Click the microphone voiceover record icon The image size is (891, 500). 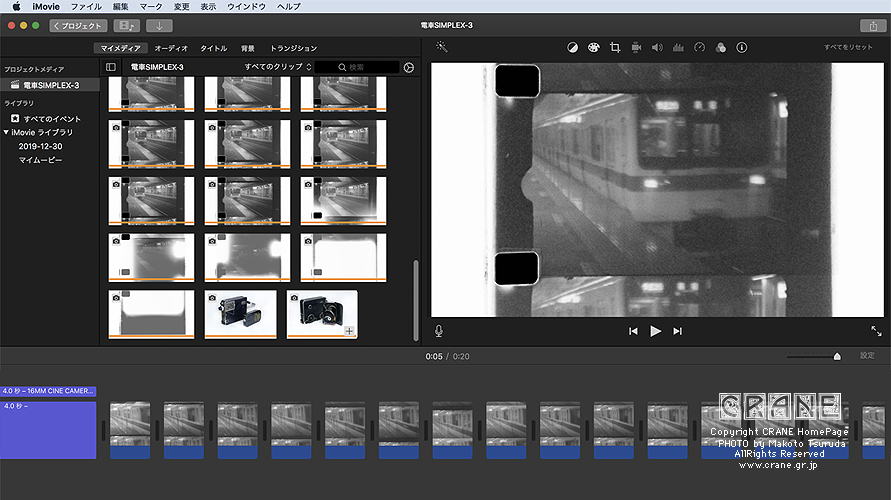tap(439, 331)
